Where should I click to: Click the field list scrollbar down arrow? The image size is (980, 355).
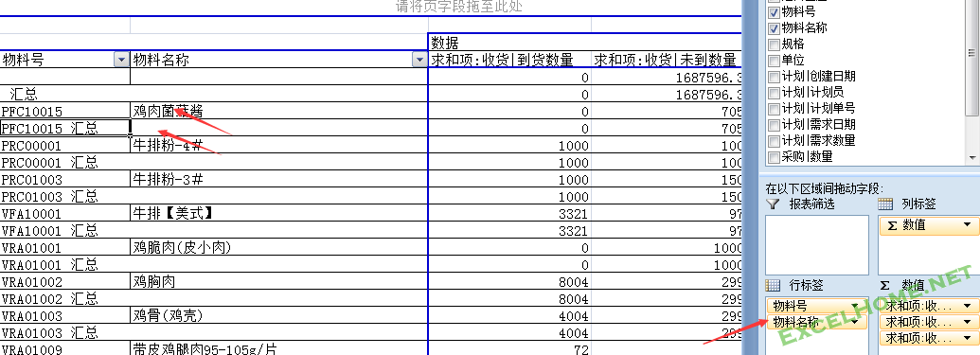tap(971, 157)
